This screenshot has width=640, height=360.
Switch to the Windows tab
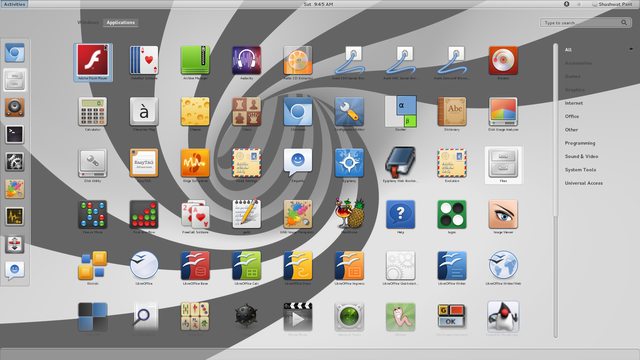coord(88,22)
